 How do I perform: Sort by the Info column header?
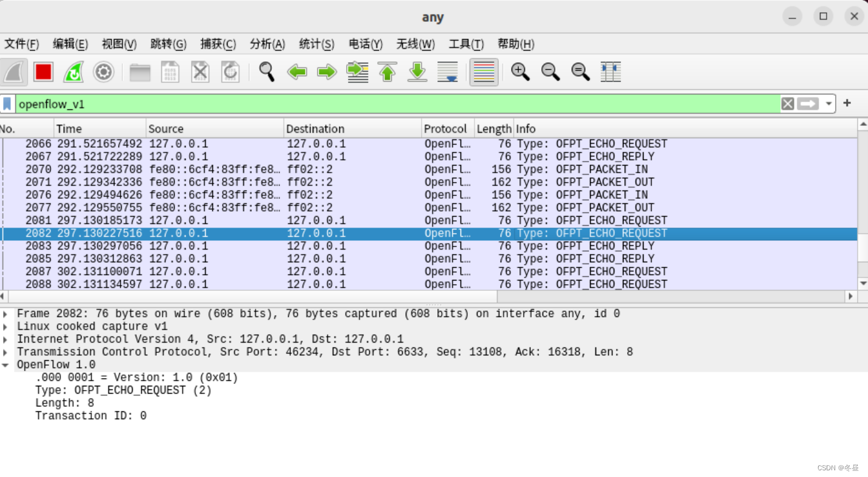tap(685, 128)
